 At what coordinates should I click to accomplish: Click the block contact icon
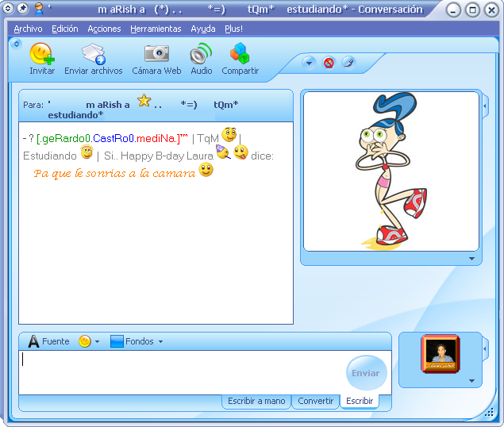[x=329, y=63]
